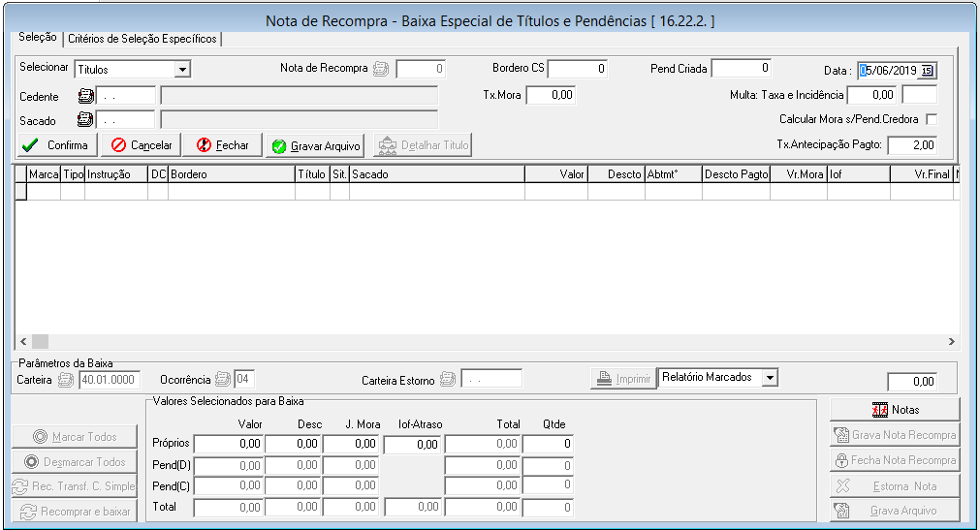Select the Seleção tab
The height and width of the screenshot is (530, 980).
coord(37,38)
